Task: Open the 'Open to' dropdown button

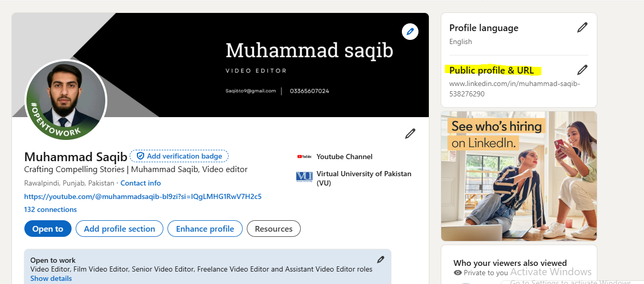Action: tap(48, 229)
